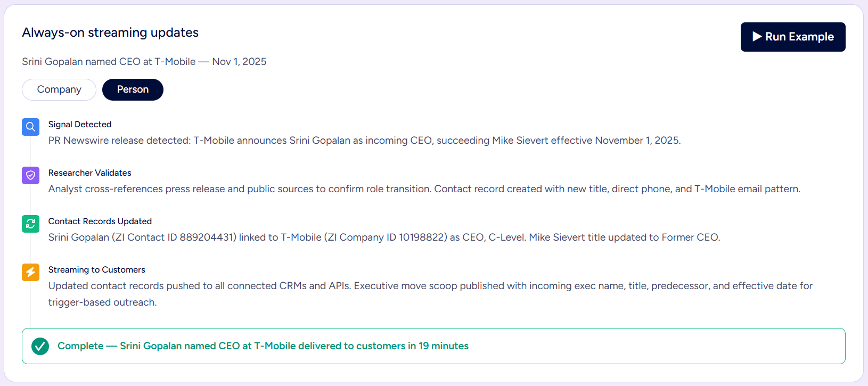Click the Always-on streaming updates title
Image resolution: width=868 pixels, height=386 pixels.
(110, 32)
